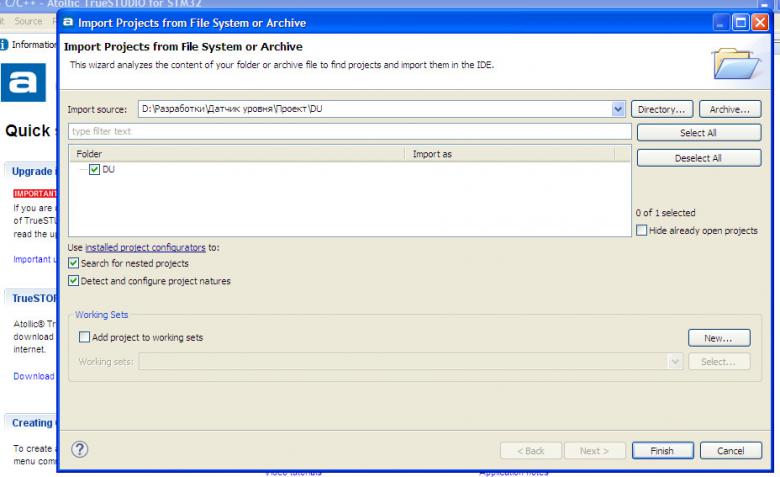Click the Directory... button
The height and width of the screenshot is (477, 780).
click(x=662, y=109)
